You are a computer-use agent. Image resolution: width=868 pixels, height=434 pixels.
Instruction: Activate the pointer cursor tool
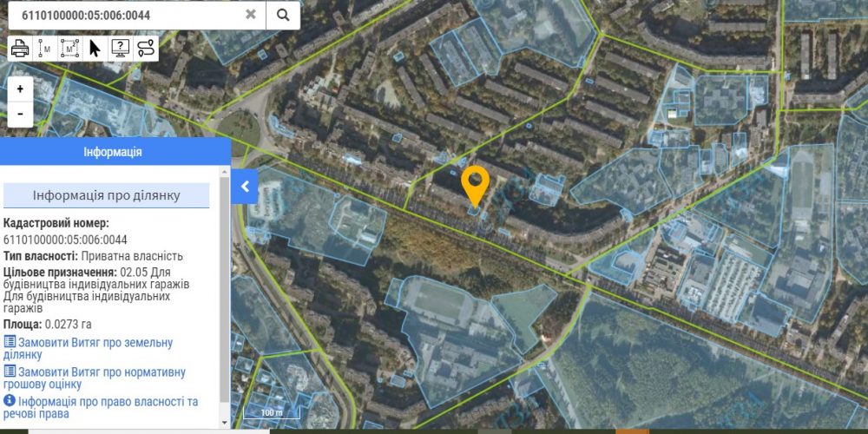(95, 49)
